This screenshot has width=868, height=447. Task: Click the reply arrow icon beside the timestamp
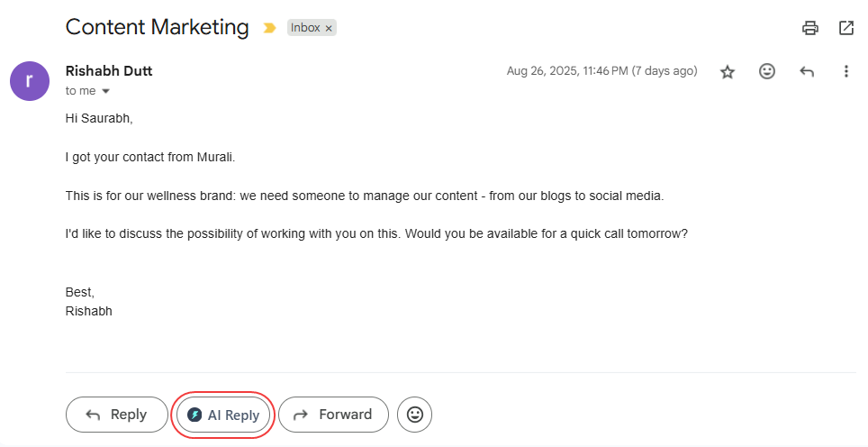point(807,71)
